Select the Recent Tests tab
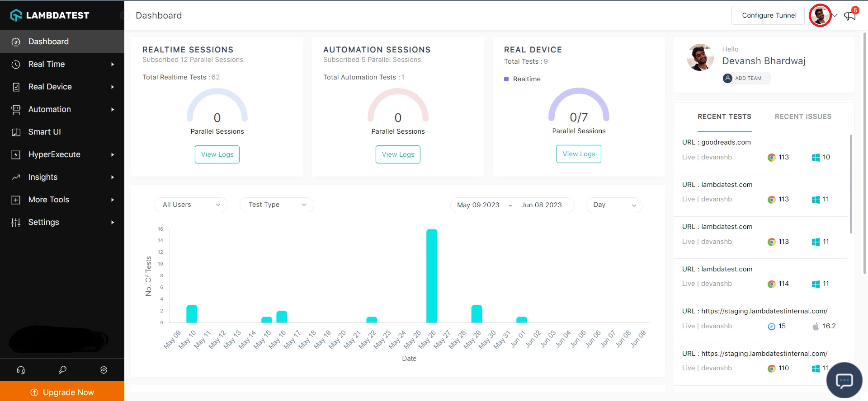868x401 pixels. pos(724,117)
